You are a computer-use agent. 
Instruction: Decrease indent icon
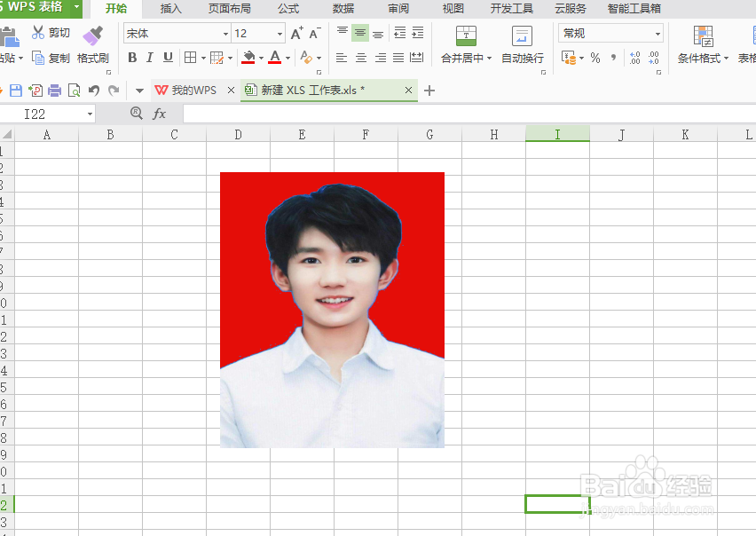[x=399, y=33]
